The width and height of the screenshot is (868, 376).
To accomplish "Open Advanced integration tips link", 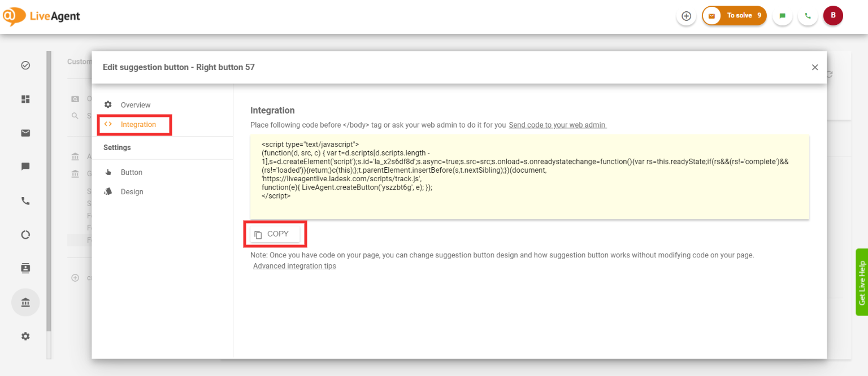I will point(294,266).
